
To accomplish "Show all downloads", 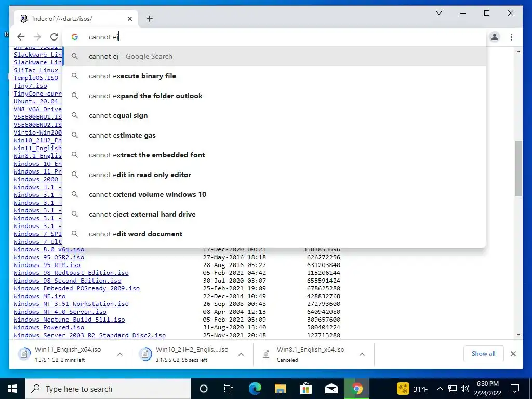I will [483, 354].
